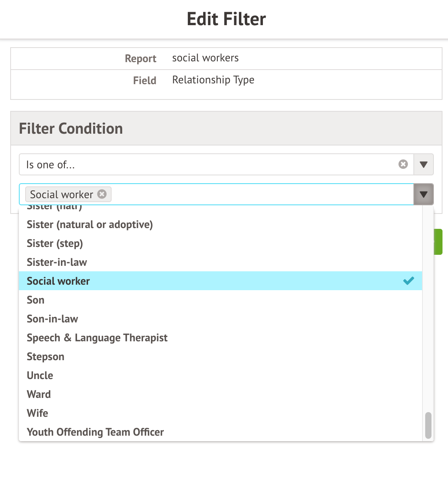The width and height of the screenshot is (448, 486).
Task: Select Stepson from the list
Action: coord(46,357)
